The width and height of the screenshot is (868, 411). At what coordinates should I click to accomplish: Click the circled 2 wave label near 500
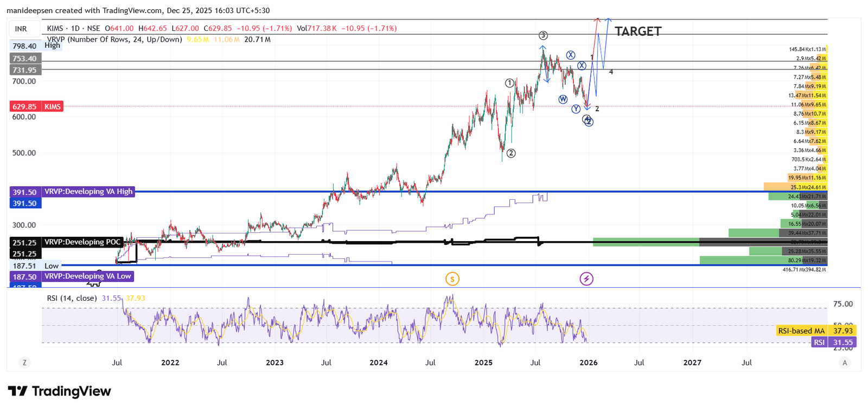click(510, 153)
